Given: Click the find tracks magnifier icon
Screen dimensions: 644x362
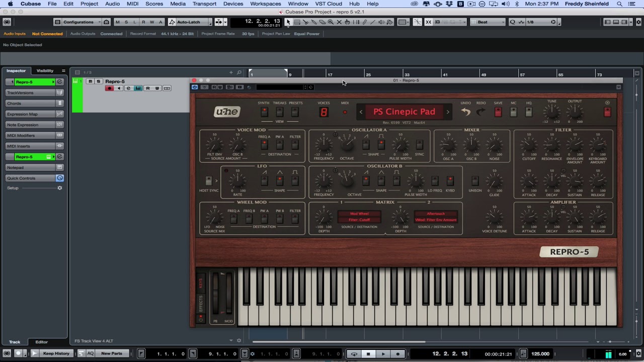Looking at the screenshot, I should 239,72.
